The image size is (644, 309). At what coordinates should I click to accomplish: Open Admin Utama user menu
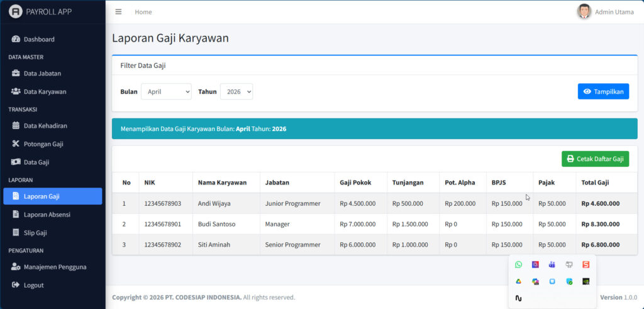coord(614,12)
